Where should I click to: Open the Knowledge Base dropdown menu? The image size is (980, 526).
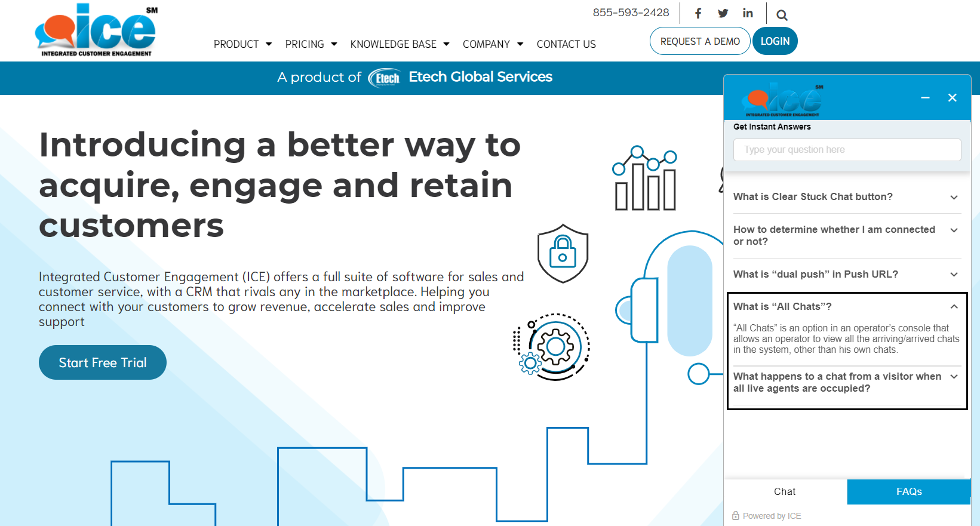pos(400,44)
